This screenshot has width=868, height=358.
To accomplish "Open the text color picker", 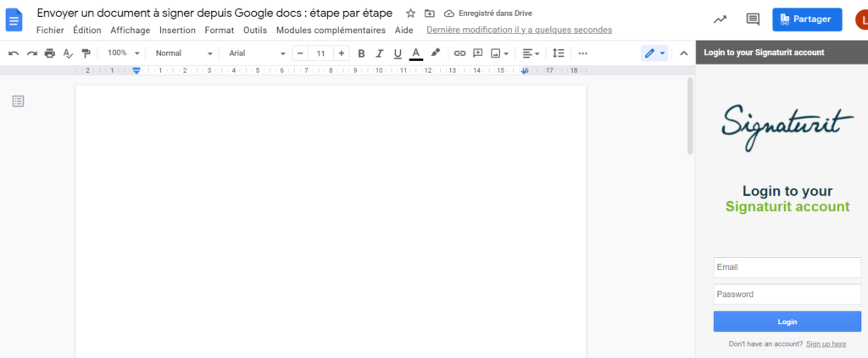I will point(416,53).
